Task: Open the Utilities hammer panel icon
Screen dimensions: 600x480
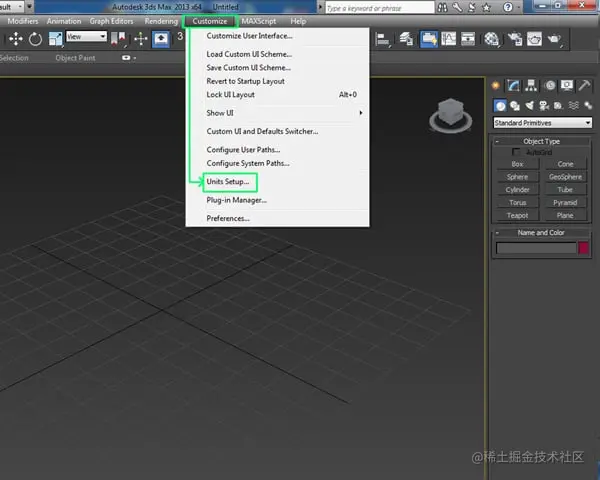Action: (584, 85)
